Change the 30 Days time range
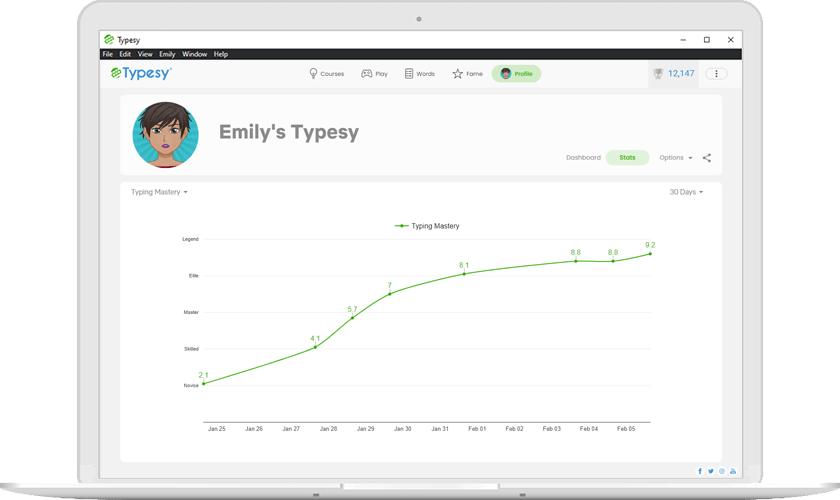This screenshot has height=500, width=840. tap(686, 192)
